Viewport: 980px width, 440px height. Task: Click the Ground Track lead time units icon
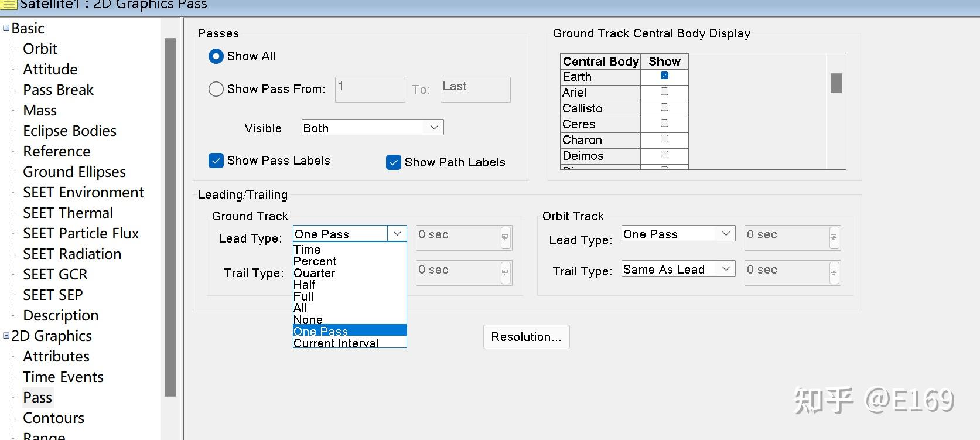pos(505,237)
